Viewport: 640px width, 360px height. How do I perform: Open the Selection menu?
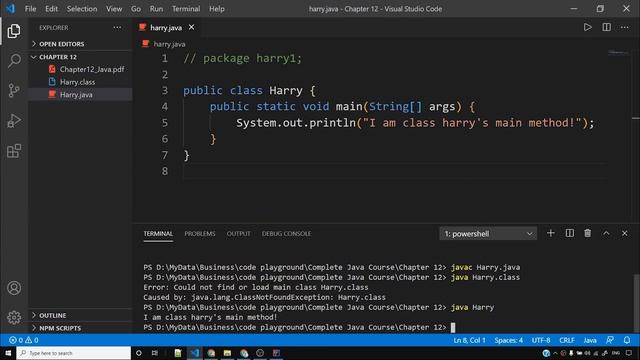click(x=82, y=9)
